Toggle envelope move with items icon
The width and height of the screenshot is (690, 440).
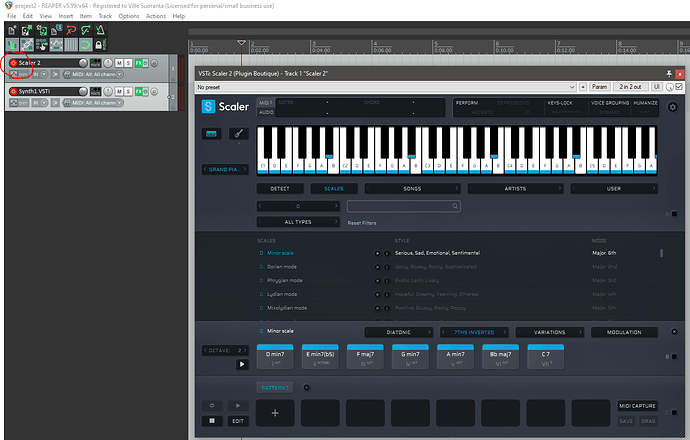[x=56, y=44]
